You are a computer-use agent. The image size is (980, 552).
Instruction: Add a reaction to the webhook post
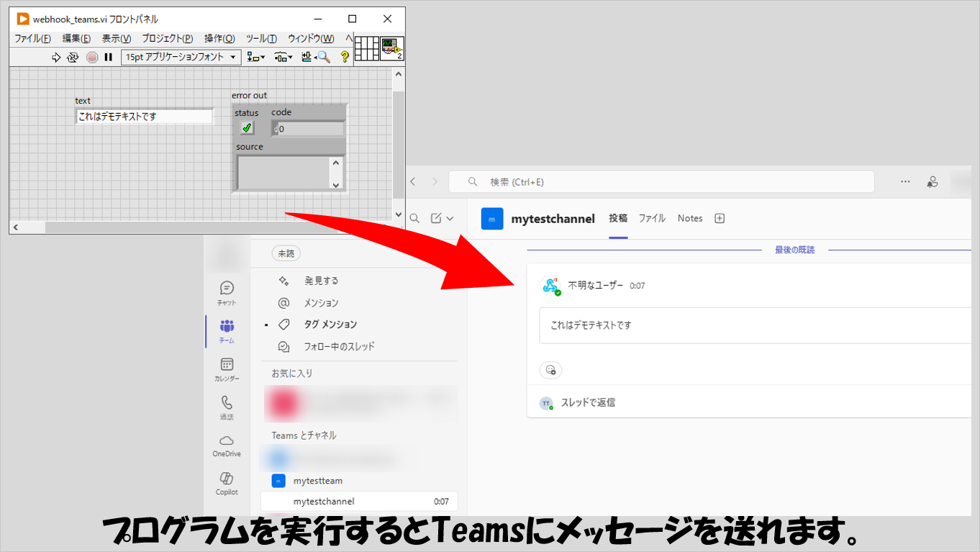point(550,370)
